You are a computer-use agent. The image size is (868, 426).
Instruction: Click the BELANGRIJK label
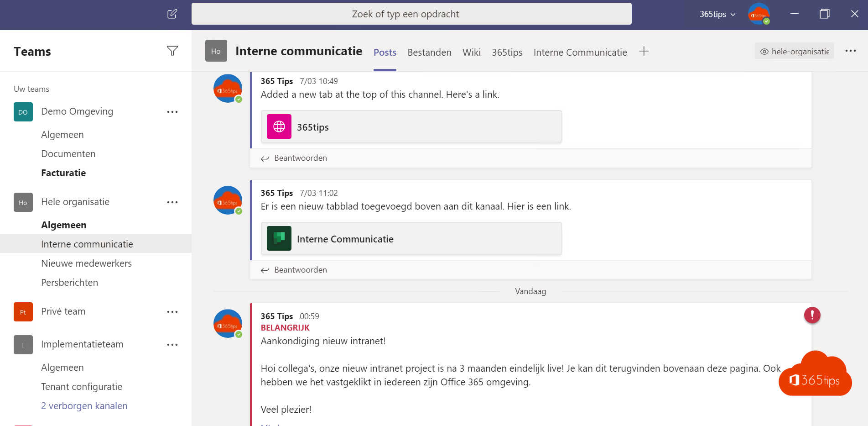[x=285, y=328]
